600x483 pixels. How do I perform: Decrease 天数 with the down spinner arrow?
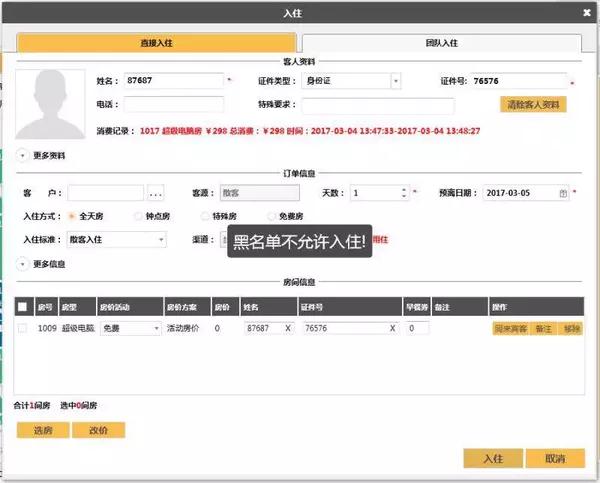(404, 196)
